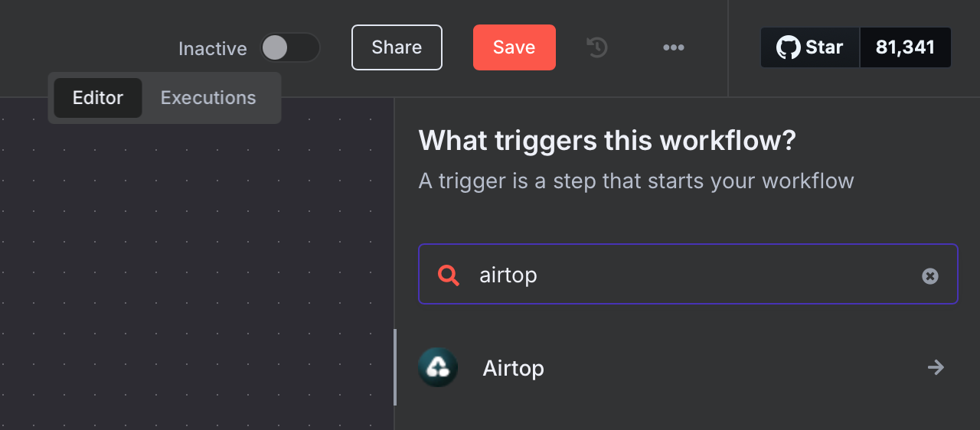Toggle the workflow active switch
This screenshot has width=980, height=430.
click(289, 48)
